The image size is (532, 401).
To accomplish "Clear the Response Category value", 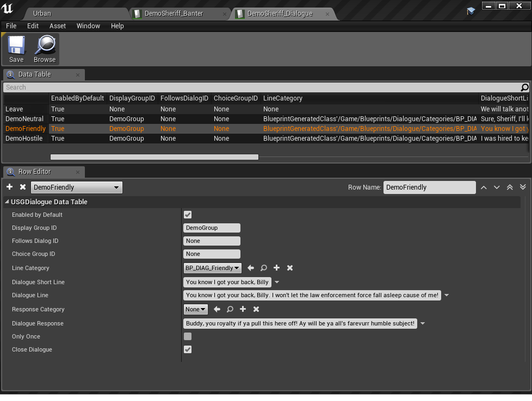I will tap(256, 309).
